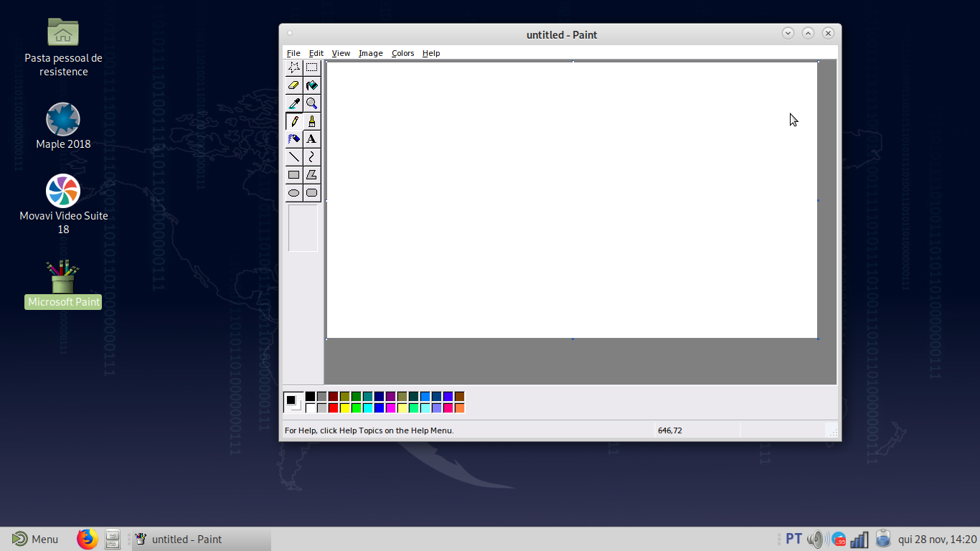Switch to the Brush tool
Image resolution: width=980 pixels, height=551 pixels.
[312, 121]
